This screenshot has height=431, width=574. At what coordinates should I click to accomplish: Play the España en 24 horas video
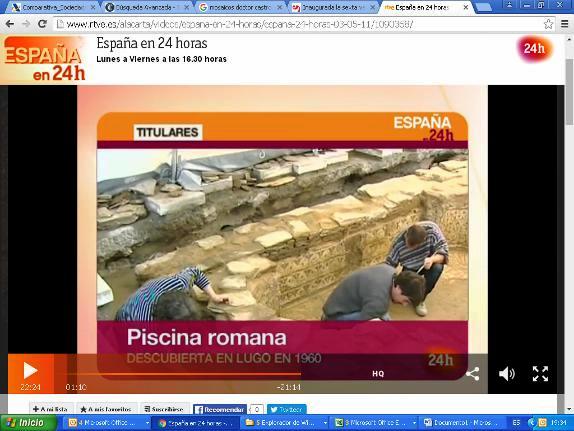coord(30,371)
